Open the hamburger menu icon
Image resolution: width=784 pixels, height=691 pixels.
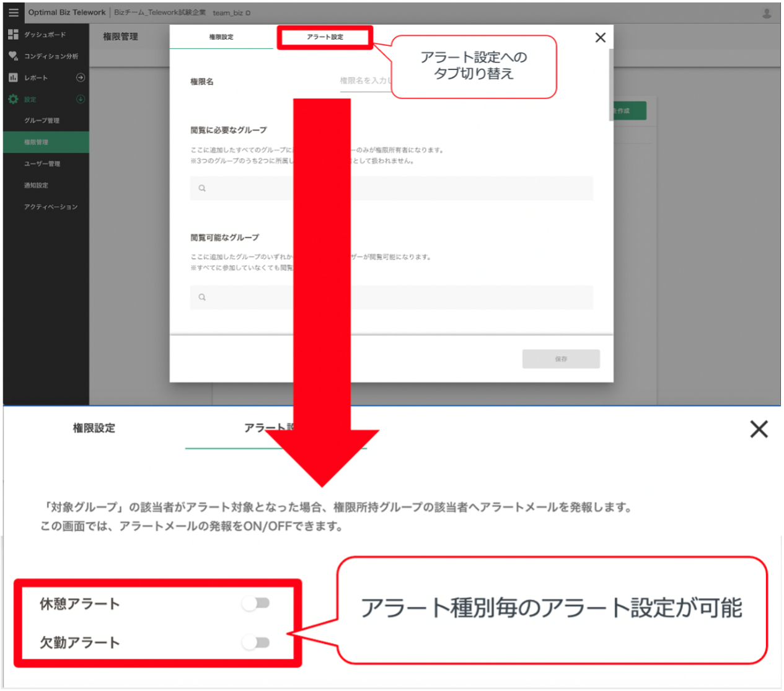(13, 12)
